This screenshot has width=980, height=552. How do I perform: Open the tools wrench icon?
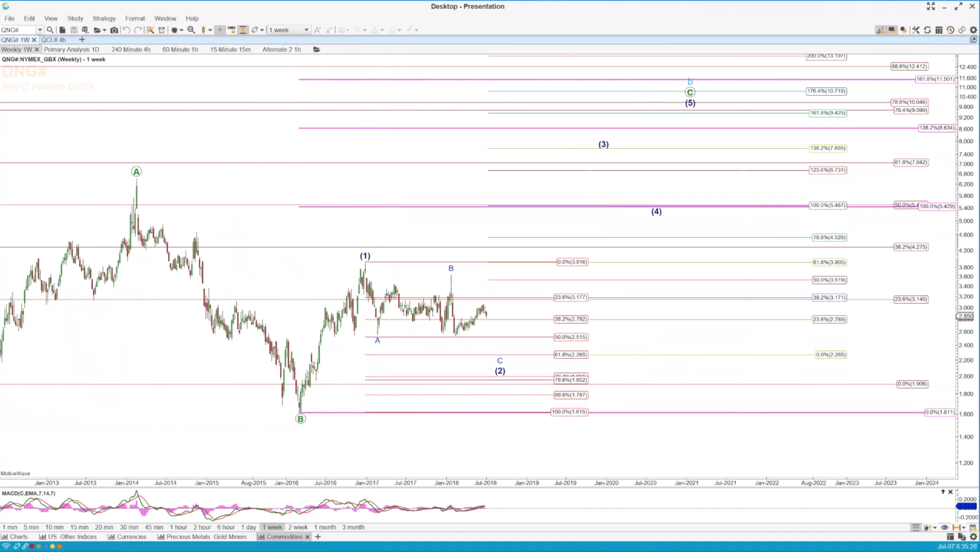pyautogui.click(x=916, y=30)
